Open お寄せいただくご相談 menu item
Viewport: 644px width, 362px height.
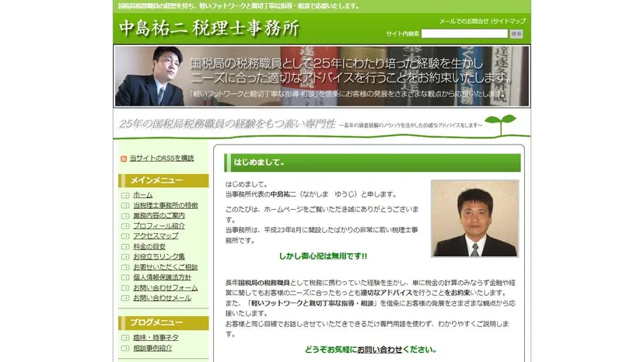[x=166, y=266]
